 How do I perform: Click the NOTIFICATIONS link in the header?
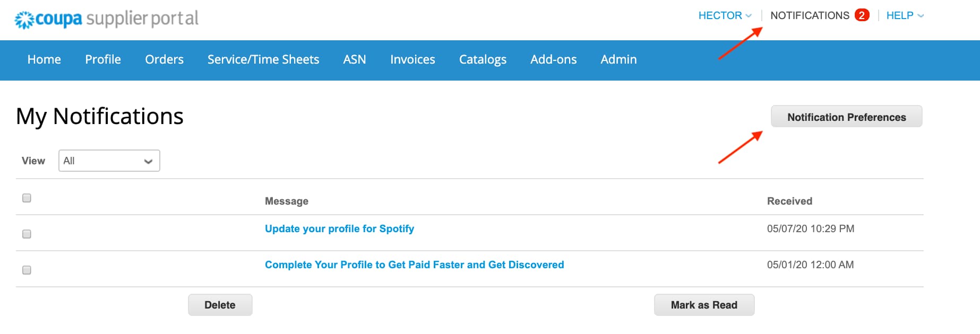(x=810, y=15)
